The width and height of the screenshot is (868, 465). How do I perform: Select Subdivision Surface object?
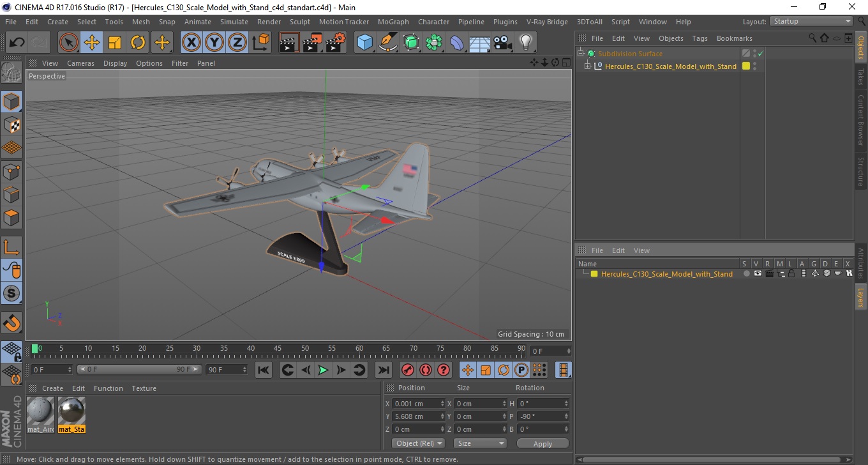click(630, 54)
